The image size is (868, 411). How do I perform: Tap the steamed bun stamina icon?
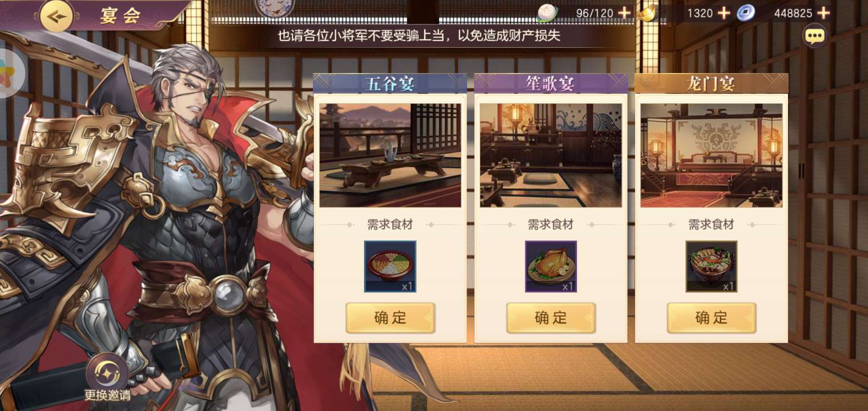tap(546, 13)
